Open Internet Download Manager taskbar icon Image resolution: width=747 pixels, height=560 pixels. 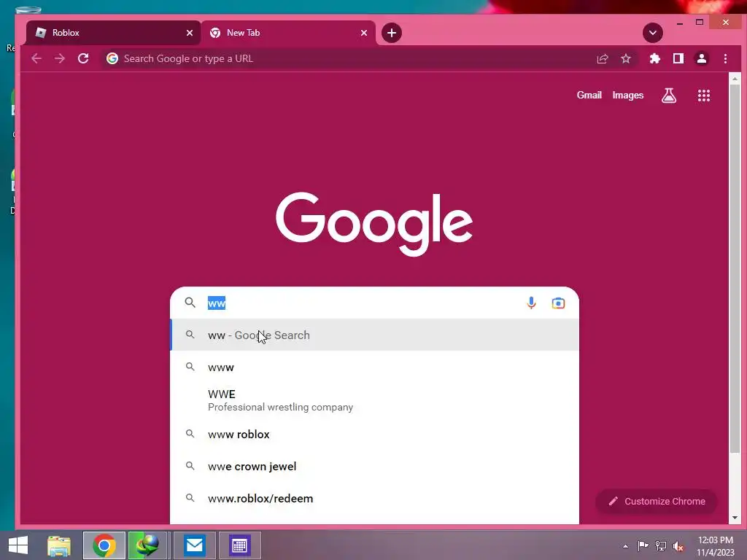pos(147,545)
